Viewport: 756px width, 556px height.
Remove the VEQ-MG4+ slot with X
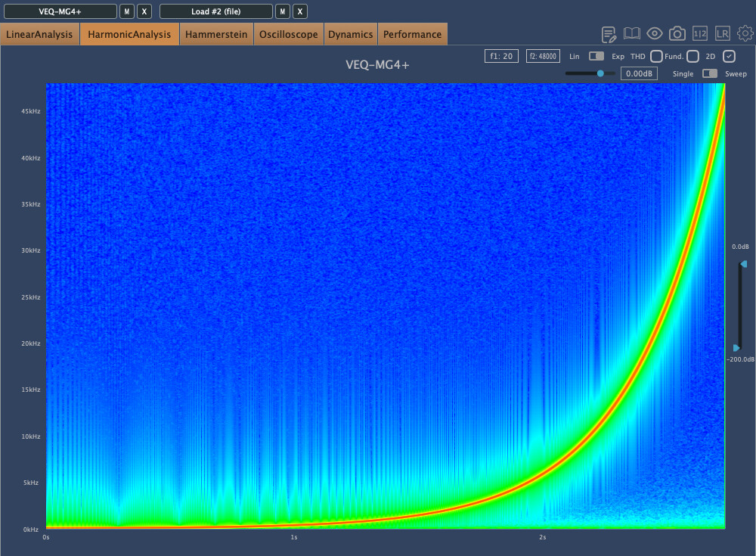pyautogui.click(x=145, y=11)
